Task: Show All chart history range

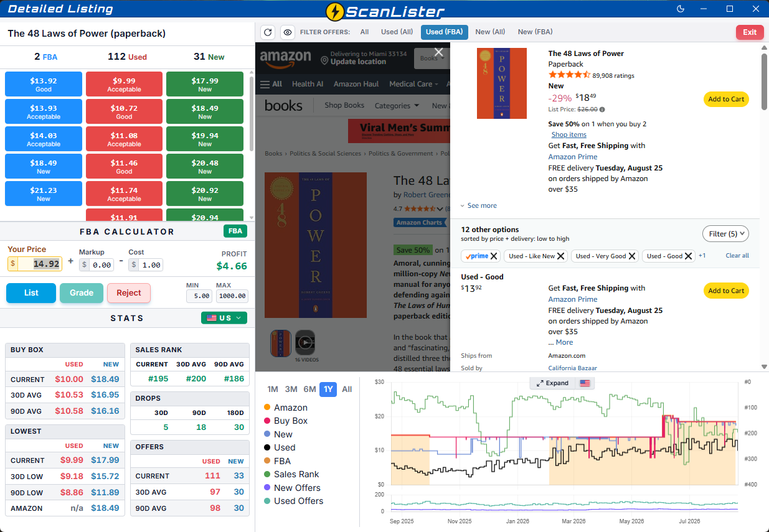Action: (347, 390)
